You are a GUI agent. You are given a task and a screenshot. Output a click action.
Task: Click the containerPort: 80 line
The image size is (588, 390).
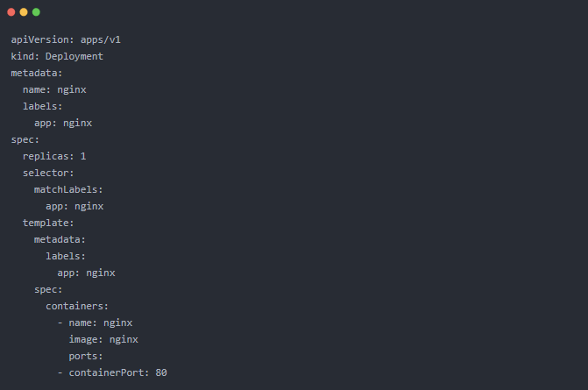pos(112,372)
